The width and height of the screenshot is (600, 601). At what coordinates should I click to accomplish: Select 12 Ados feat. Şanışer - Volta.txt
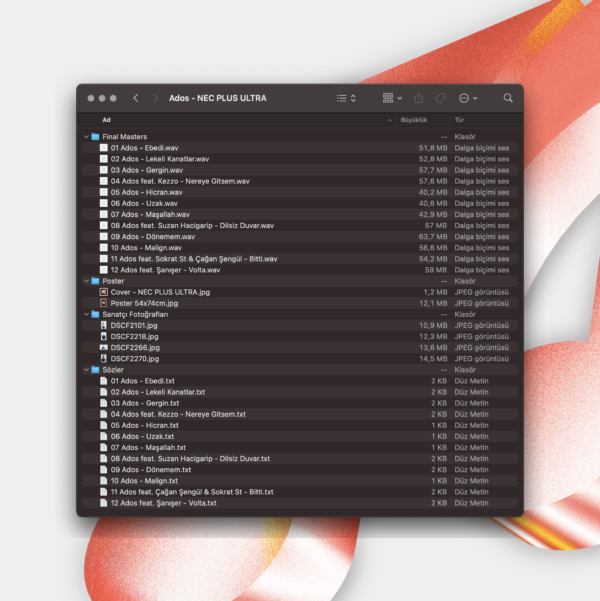(x=163, y=503)
